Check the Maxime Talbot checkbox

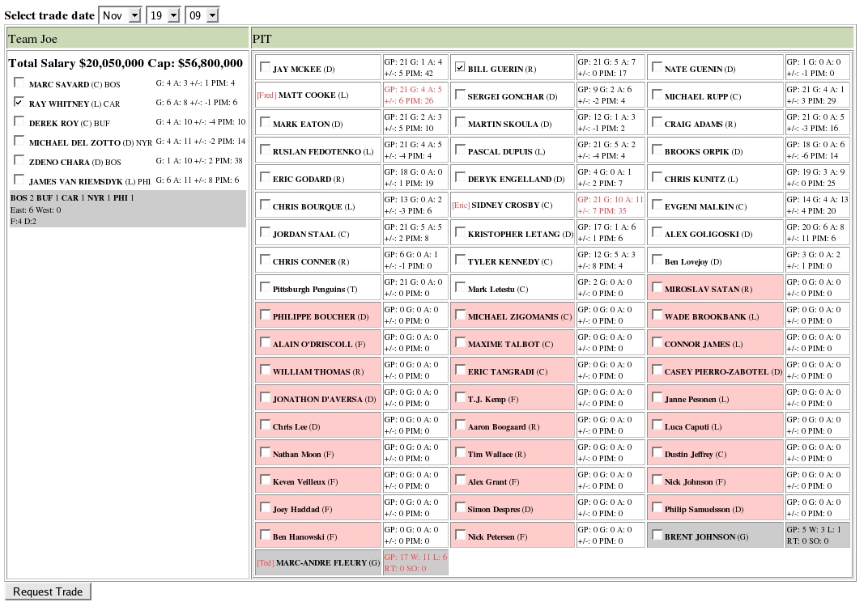coord(460,342)
